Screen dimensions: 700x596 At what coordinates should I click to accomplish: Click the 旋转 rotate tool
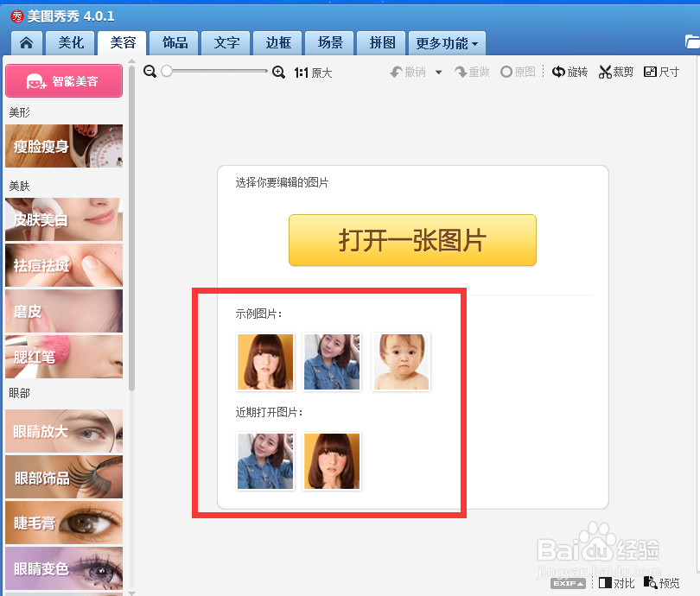(570, 73)
